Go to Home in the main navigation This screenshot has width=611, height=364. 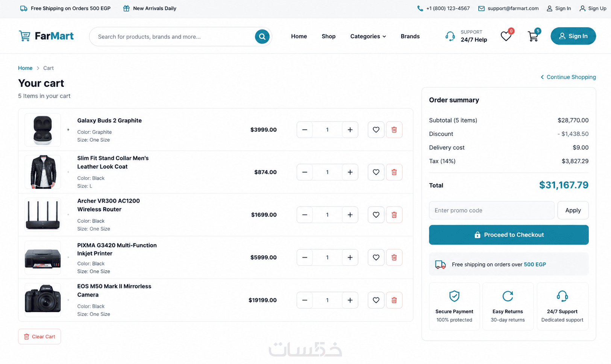pyautogui.click(x=299, y=36)
